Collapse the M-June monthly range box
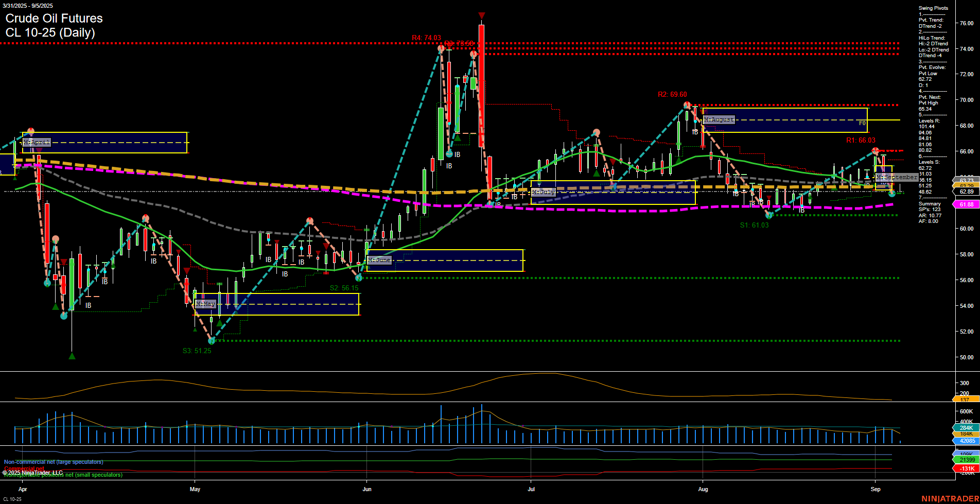 click(379, 260)
